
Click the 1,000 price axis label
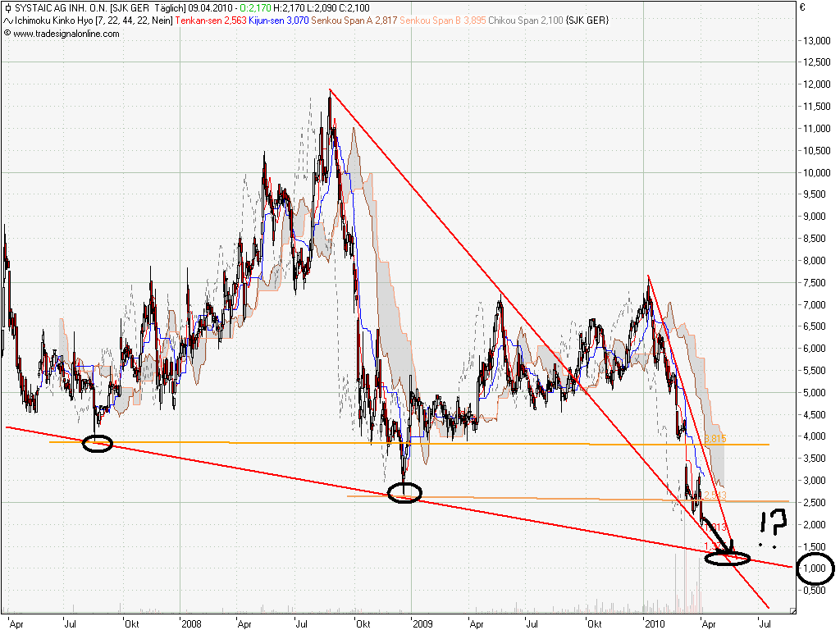[x=815, y=568]
